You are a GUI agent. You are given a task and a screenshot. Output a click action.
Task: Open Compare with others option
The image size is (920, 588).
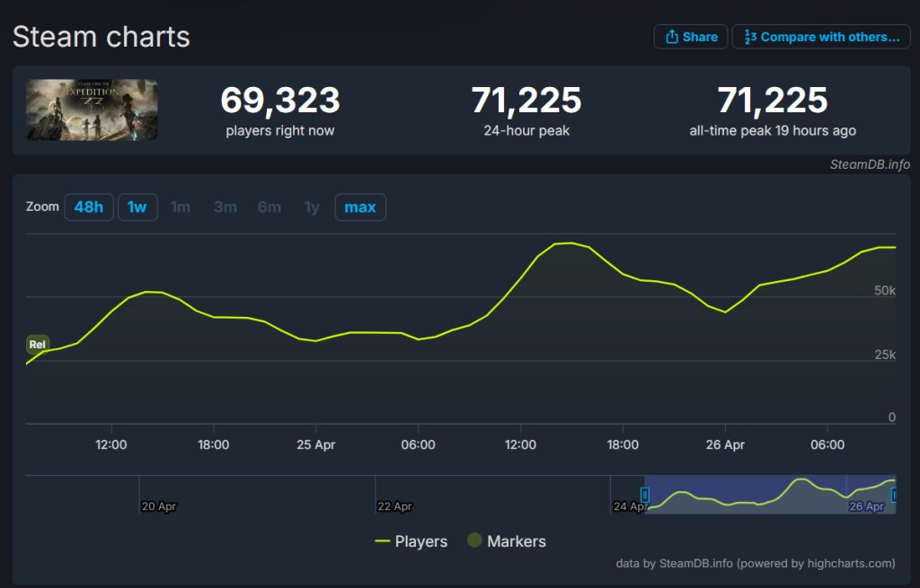821,37
